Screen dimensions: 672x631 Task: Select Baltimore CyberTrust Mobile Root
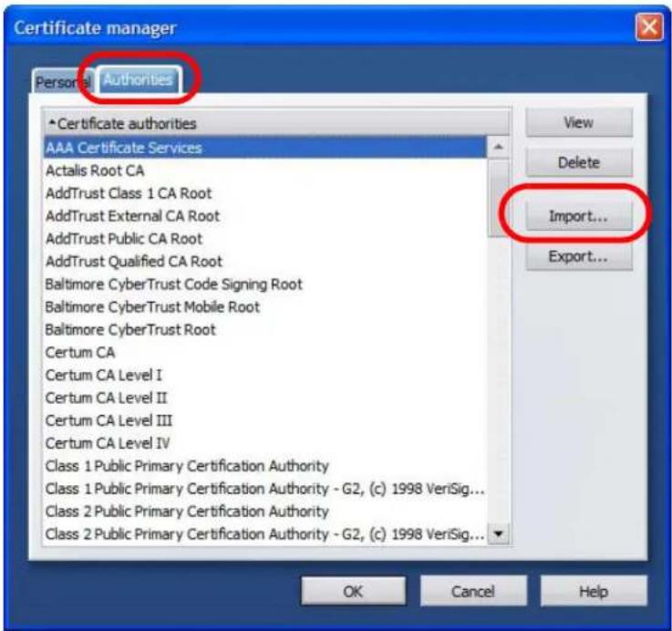264,307
